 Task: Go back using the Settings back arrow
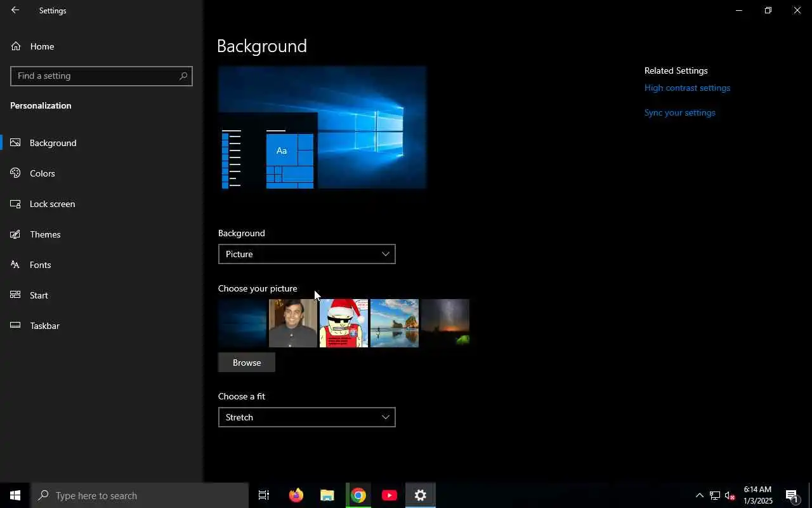click(15, 10)
